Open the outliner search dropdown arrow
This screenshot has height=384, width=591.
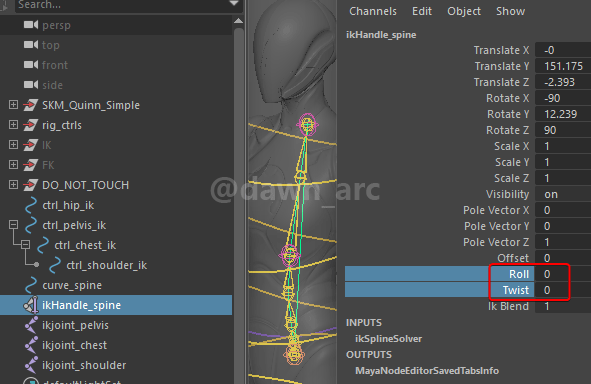(234, 4)
